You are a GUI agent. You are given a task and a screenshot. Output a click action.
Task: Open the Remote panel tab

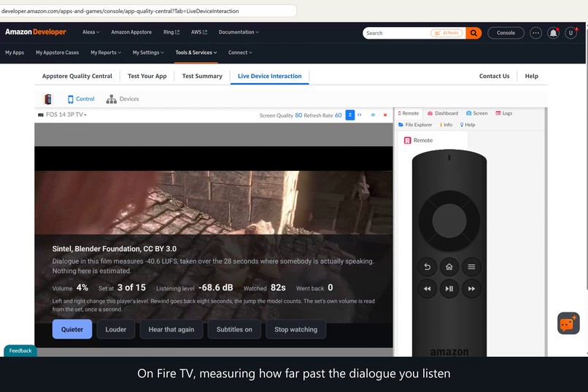[409, 113]
